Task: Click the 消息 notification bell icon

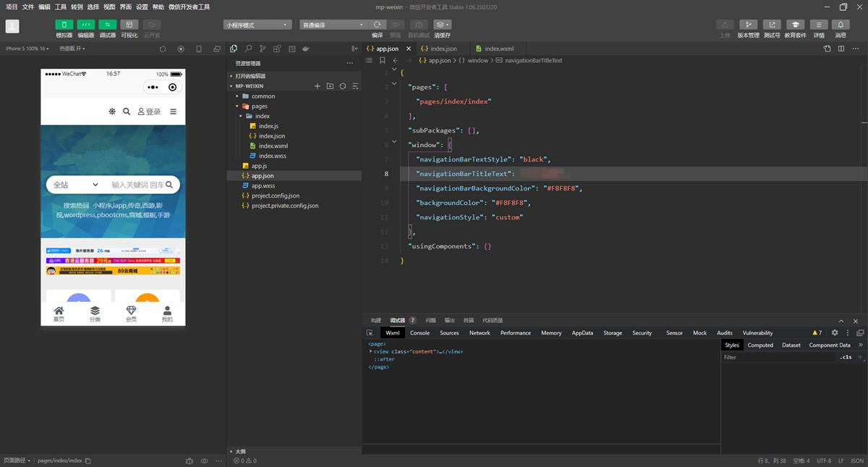Action: (841, 25)
